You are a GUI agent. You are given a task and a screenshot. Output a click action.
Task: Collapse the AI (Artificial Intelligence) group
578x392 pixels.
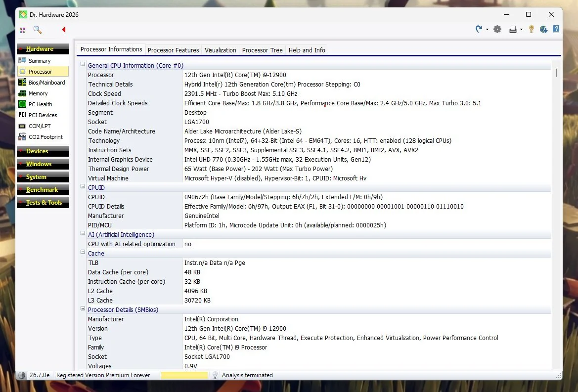pyautogui.click(x=83, y=233)
